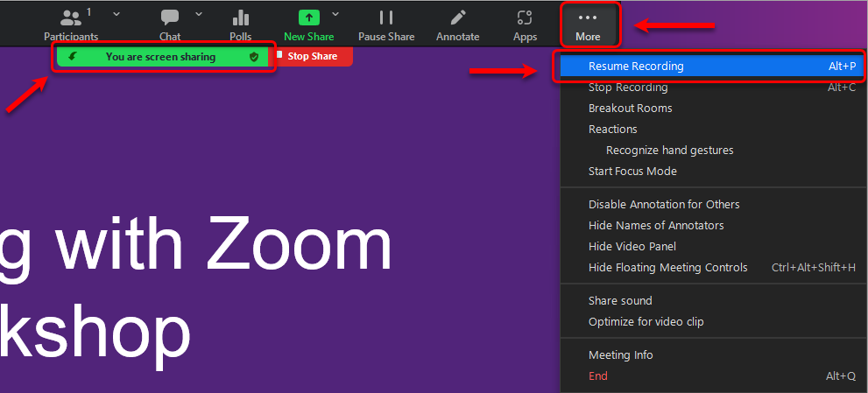Click the red End menu item
This screenshot has height=393, width=868.
point(711,376)
